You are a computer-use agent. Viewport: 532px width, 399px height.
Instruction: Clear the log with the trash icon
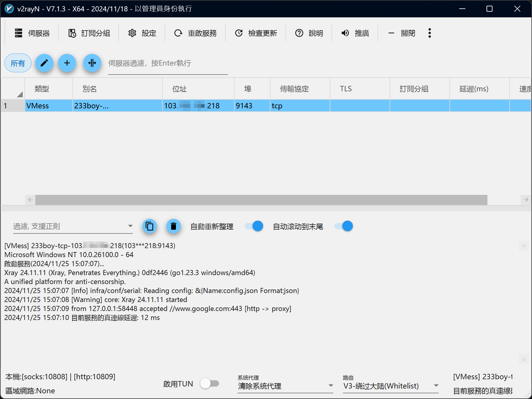pyautogui.click(x=174, y=227)
